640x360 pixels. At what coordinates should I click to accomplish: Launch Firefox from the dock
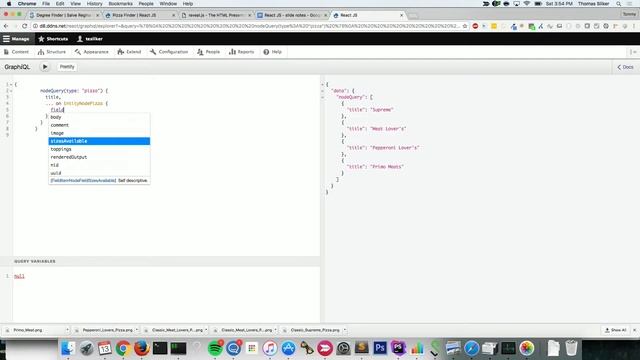tap(142, 348)
